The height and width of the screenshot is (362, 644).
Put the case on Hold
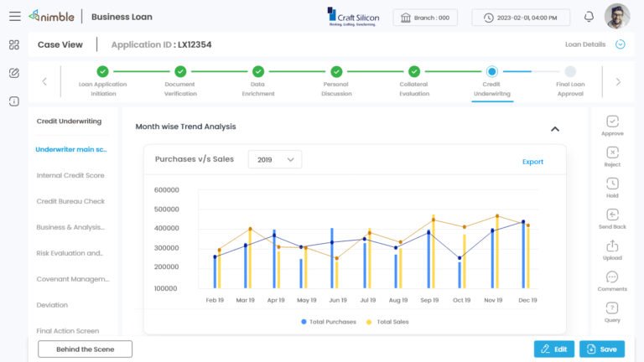pyautogui.click(x=612, y=184)
